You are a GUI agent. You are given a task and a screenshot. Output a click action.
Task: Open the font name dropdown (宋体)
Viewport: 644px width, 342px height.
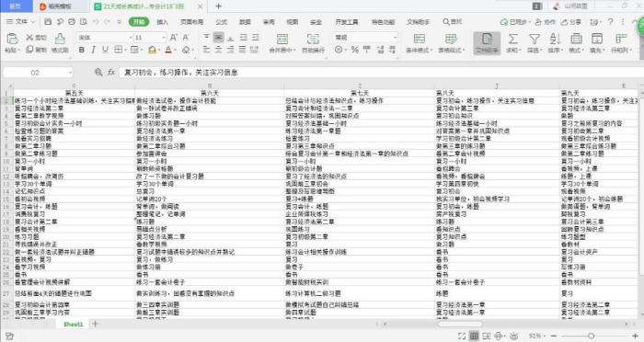(x=131, y=38)
